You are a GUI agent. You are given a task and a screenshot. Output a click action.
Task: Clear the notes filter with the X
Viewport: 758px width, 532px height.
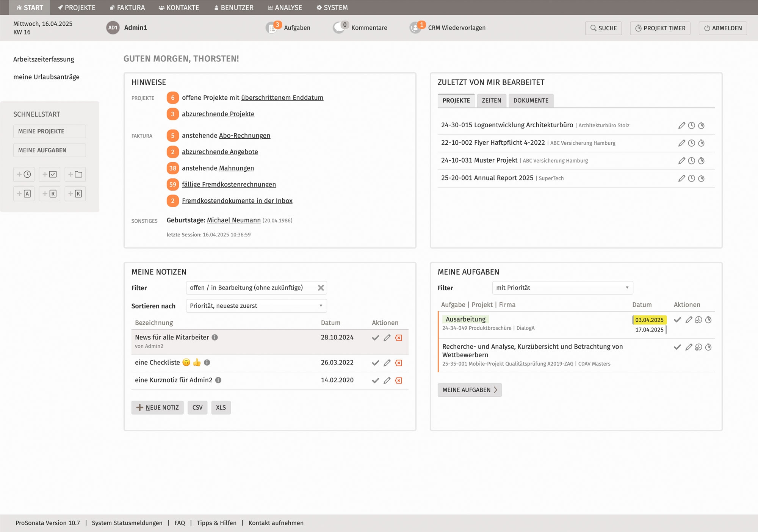pos(321,288)
